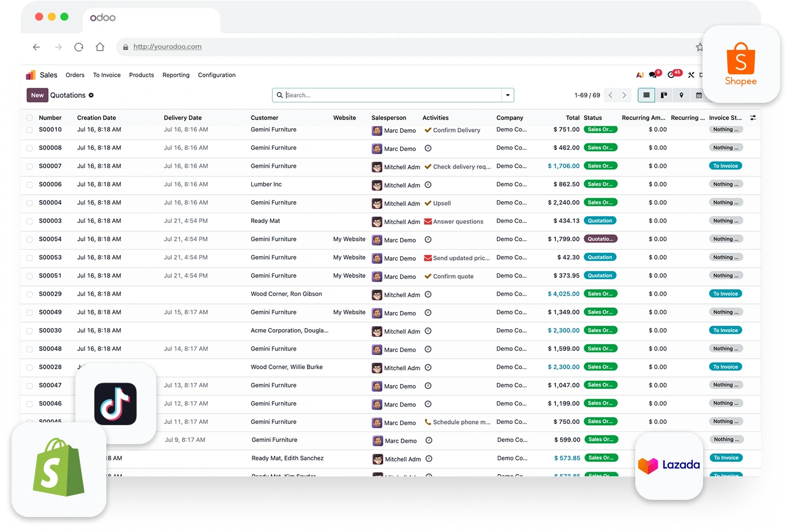Click checkmark activity icon for S00004 Upsell
Image resolution: width=787 pixels, height=532 pixels.
pyautogui.click(x=428, y=203)
